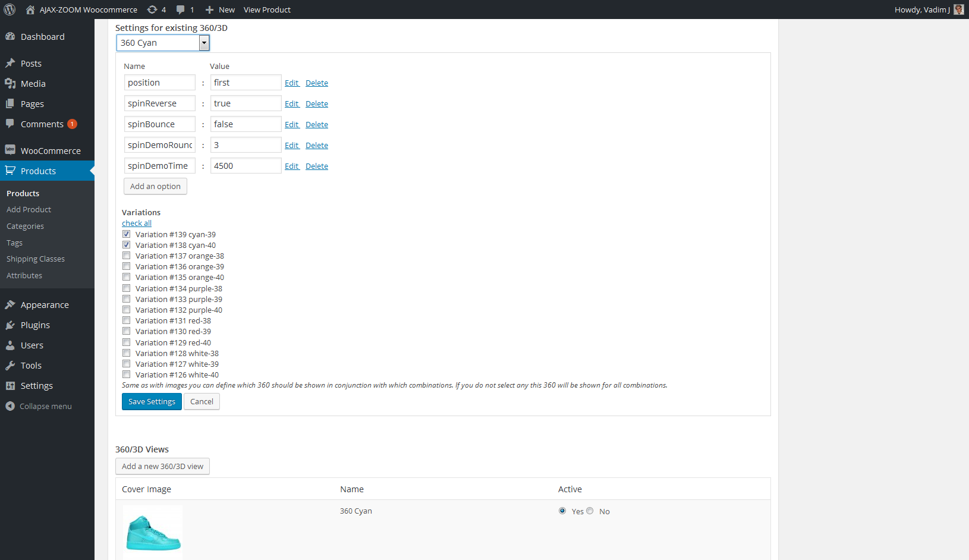Image resolution: width=969 pixels, height=560 pixels.
Task: Check Variation #137 orange-38
Action: [x=126, y=256]
